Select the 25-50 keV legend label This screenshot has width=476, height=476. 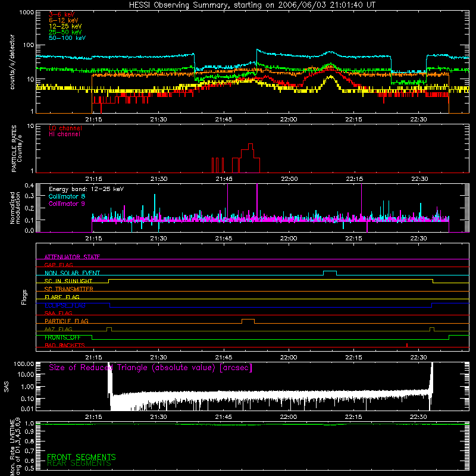tap(65, 32)
